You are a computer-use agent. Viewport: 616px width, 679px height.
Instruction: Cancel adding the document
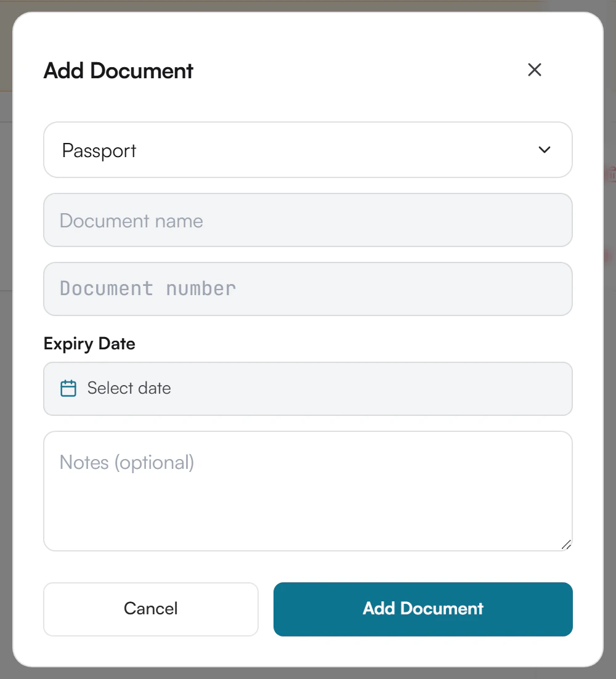click(x=151, y=609)
